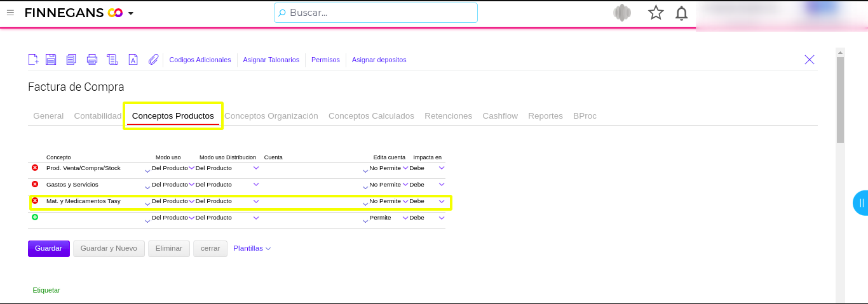Click the page with letter A icon

tap(133, 60)
